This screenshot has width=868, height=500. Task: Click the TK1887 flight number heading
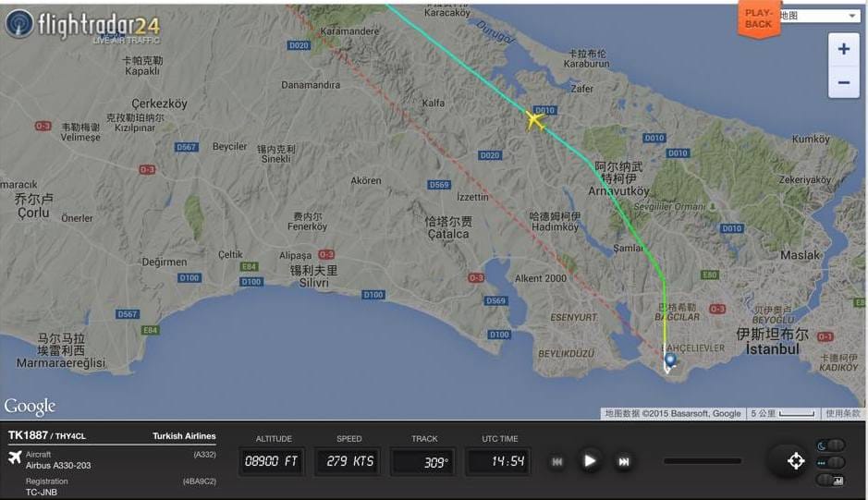tap(29, 435)
